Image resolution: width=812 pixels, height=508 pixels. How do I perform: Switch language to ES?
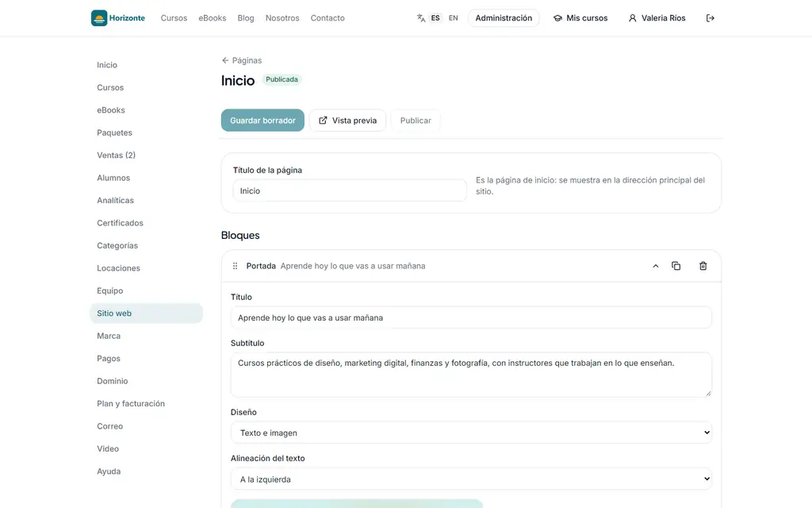[435, 18]
